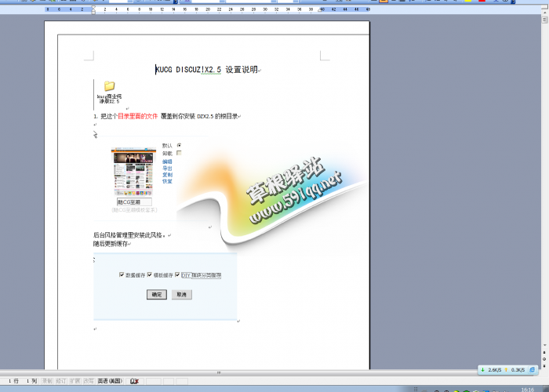Click the network speed widget icon
The width and height of the screenshot is (549, 392).
pos(533,369)
